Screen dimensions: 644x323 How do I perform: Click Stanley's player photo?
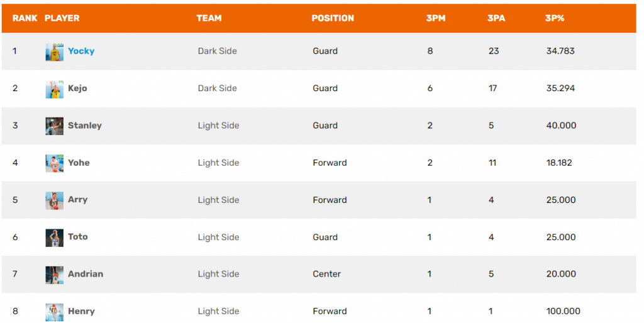click(x=54, y=126)
